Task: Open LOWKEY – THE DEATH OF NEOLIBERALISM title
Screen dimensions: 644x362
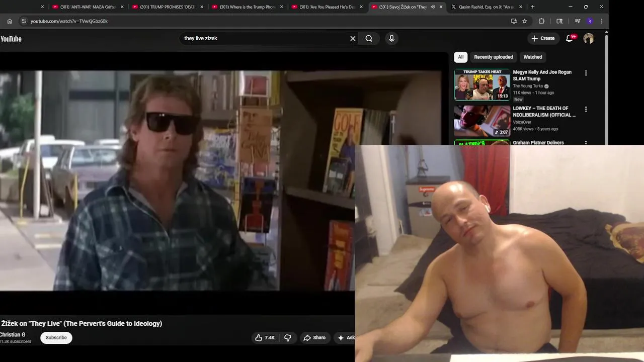Action: point(544,112)
